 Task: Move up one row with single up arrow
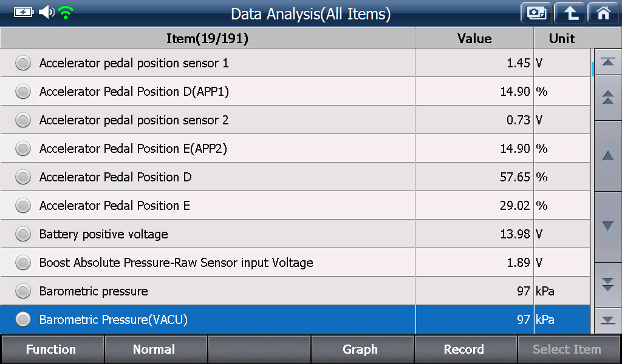(x=607, y=156)
